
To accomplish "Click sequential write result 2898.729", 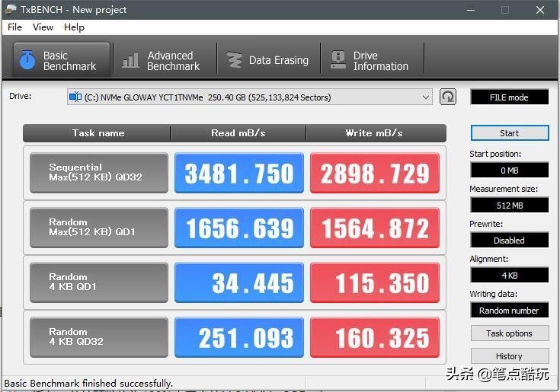I will [x=375, y=173].
